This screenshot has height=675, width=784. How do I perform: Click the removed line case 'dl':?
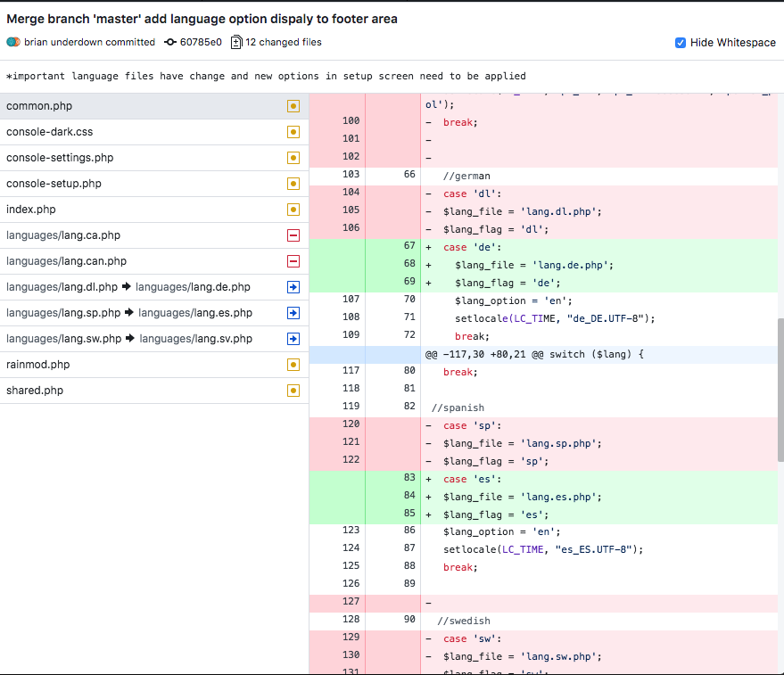543,194
